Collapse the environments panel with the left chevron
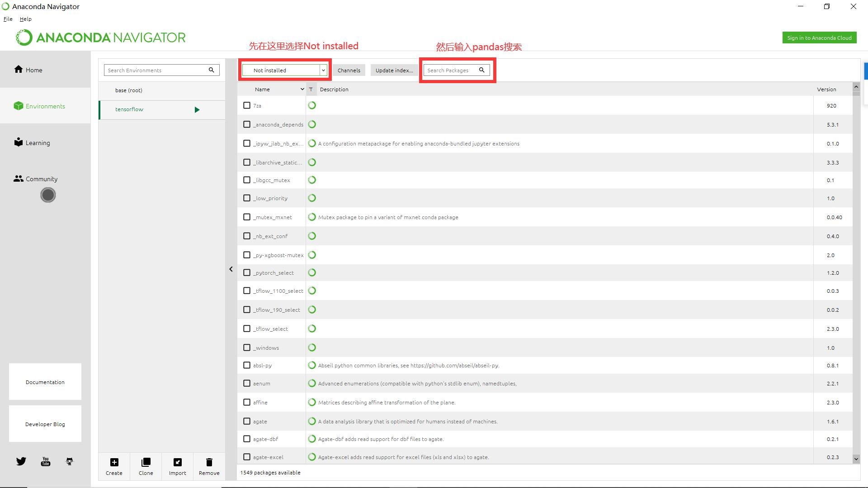 tap(231, 269)
